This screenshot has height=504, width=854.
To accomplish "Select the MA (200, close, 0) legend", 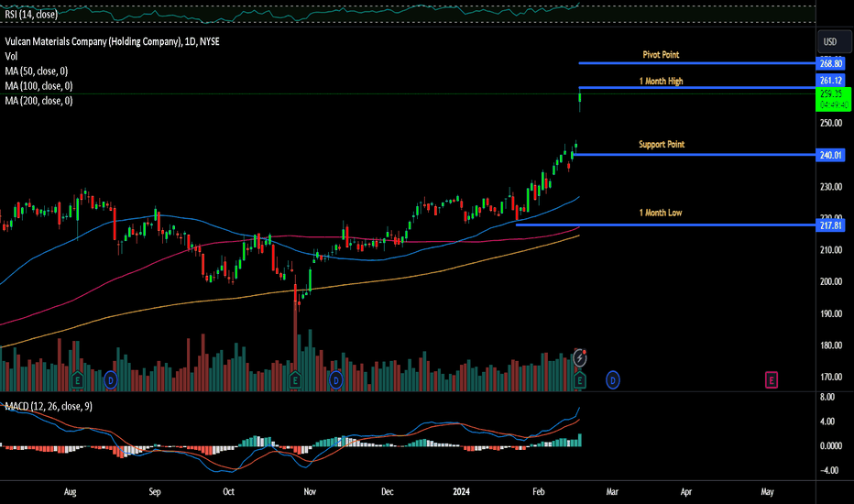I will 38,100.
